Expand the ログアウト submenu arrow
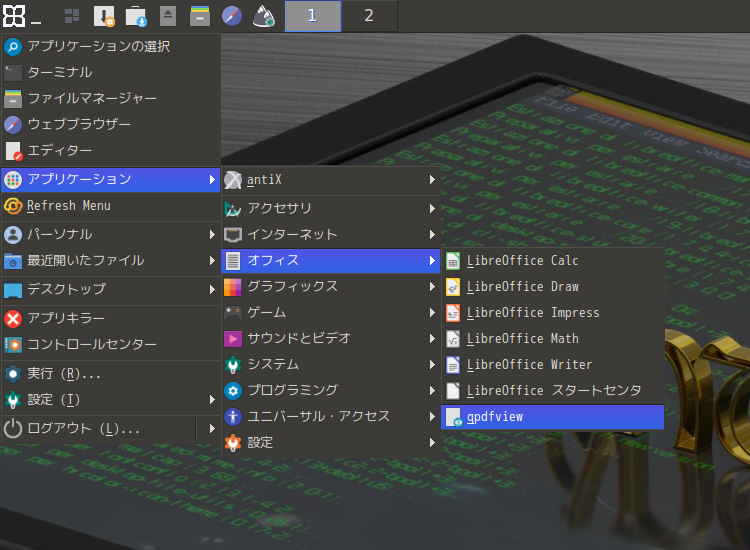750x550 pixels. click(x=212, y=429)
